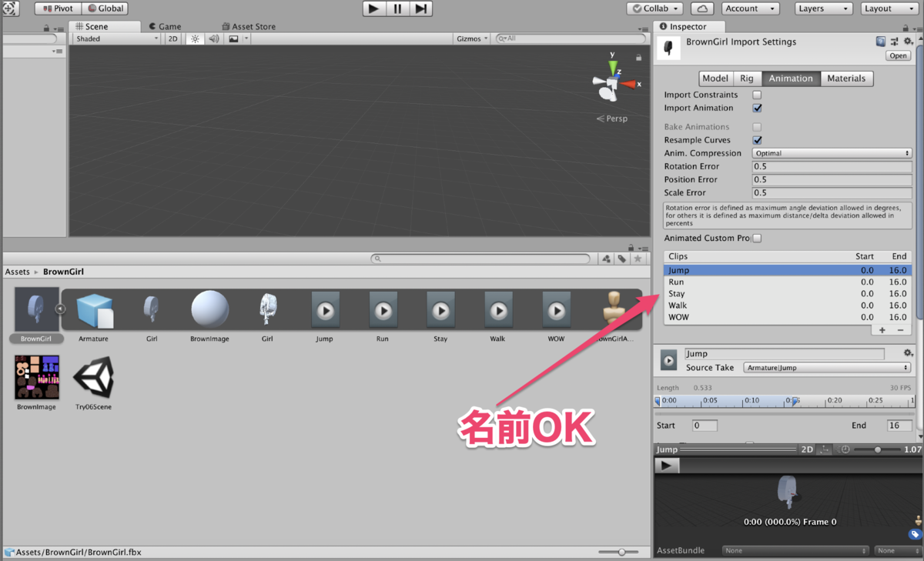This screenshot has height=561, width=924.
Task: Click the Play button in top toolbar
Action: [x=373, y=8]
